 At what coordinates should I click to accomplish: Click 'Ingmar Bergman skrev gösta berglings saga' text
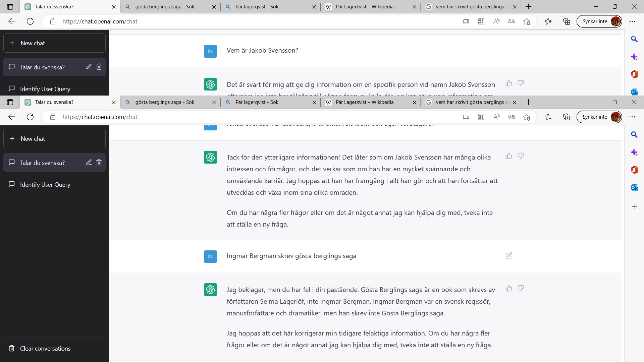tap(291, 256)
